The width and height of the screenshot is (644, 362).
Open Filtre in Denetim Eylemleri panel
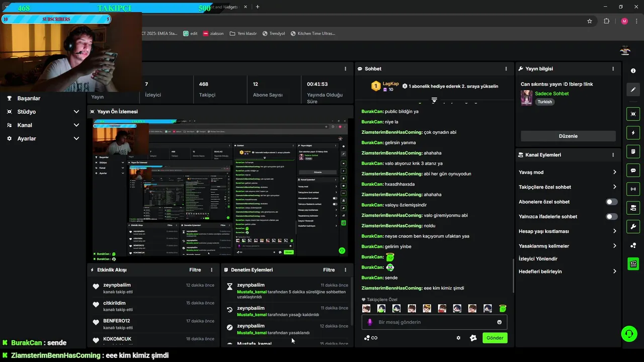[329, 270]
